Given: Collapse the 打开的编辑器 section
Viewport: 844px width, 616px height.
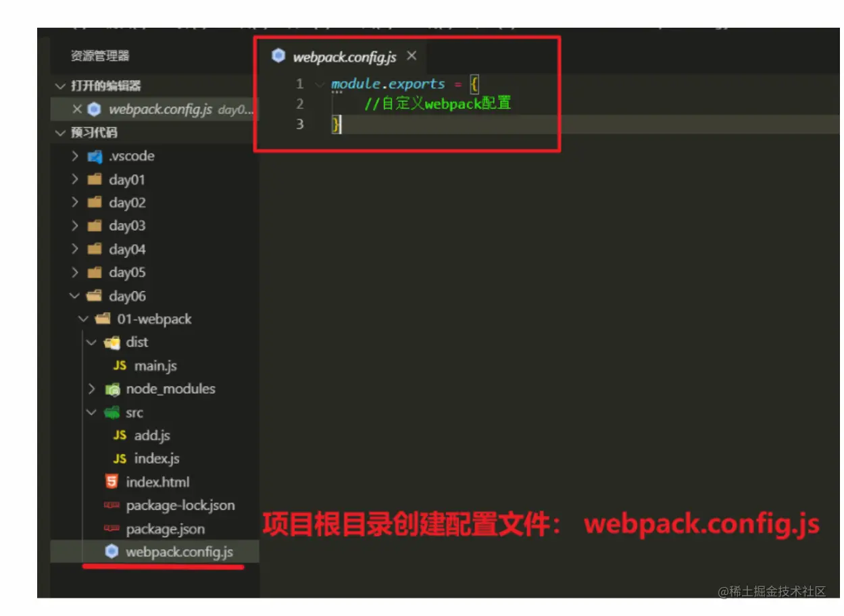Looking at the screenshot, I should point(60,86).
